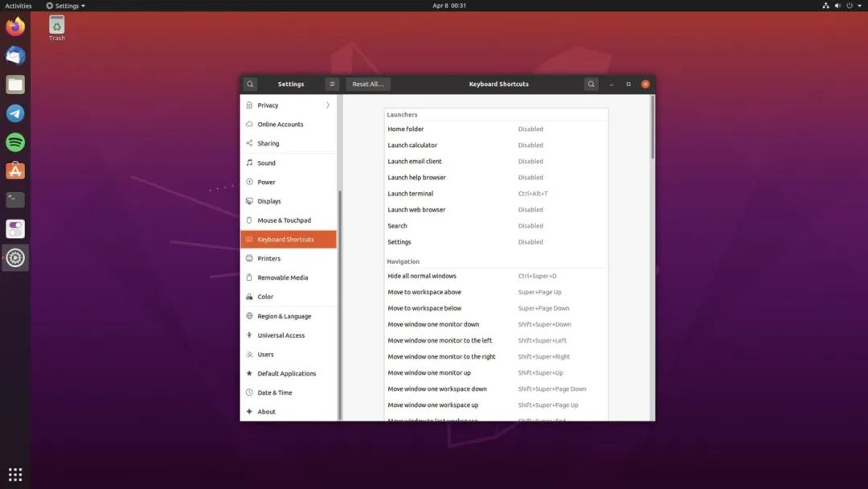This screenshot has height=489, width=868.
Task: Edit Move window one monitor to the left
Action: coord(496,340)
